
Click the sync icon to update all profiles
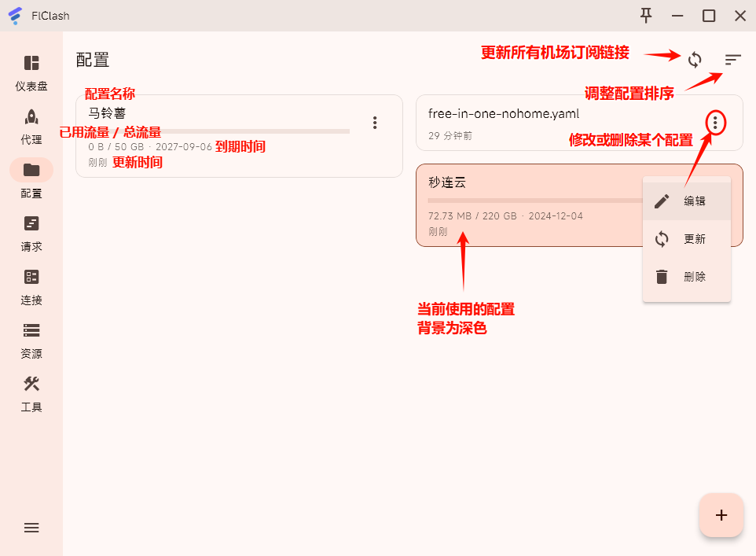695,59
